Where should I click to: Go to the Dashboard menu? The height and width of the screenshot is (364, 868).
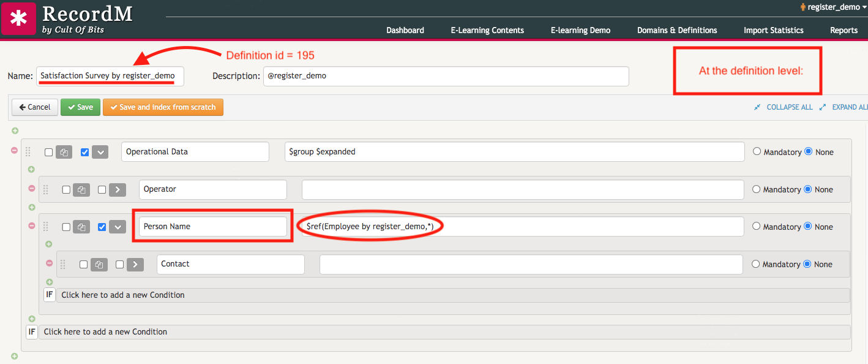pos(405,30)
